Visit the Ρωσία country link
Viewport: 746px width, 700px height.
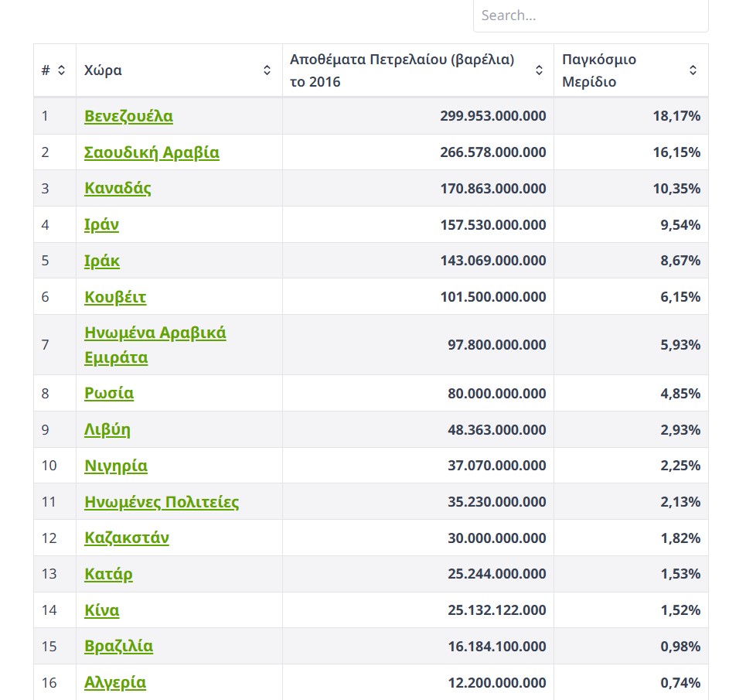click(109, 394)
